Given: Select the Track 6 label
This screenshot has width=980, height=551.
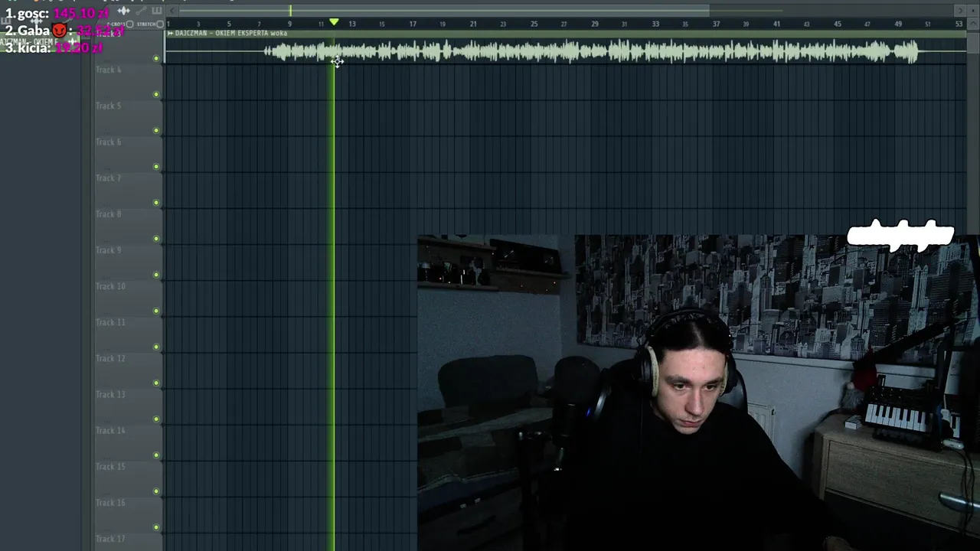Looking at the screenshot, I should (x=108, y=142).
